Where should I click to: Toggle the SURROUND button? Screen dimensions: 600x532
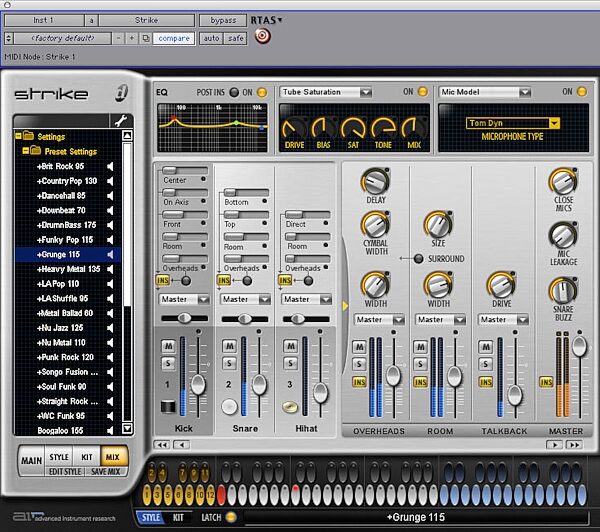click(x=418, y=259)
